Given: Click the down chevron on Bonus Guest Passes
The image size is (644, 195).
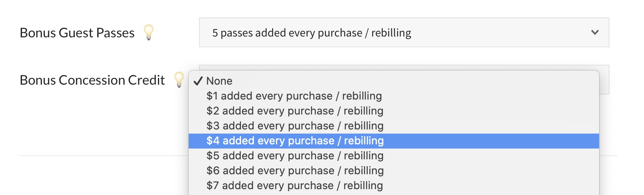Looking at the screenshot, I should [x=595, y=32].
